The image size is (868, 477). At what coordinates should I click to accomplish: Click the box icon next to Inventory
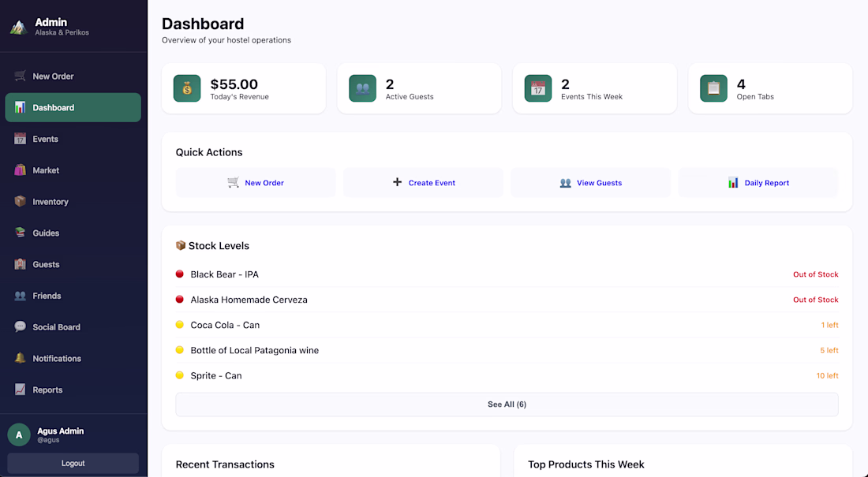coord(20,202)
